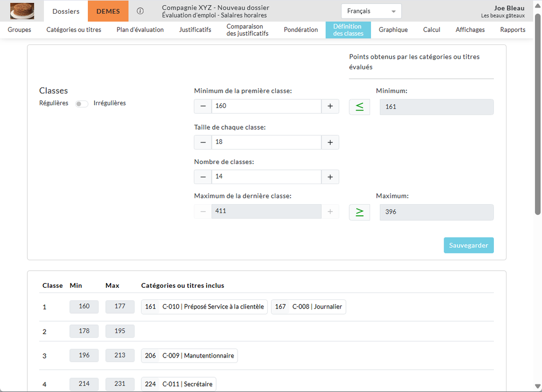Increase Nombre de classes value
This screenshot has height=392, width=542.
click(x=330, y=177)
